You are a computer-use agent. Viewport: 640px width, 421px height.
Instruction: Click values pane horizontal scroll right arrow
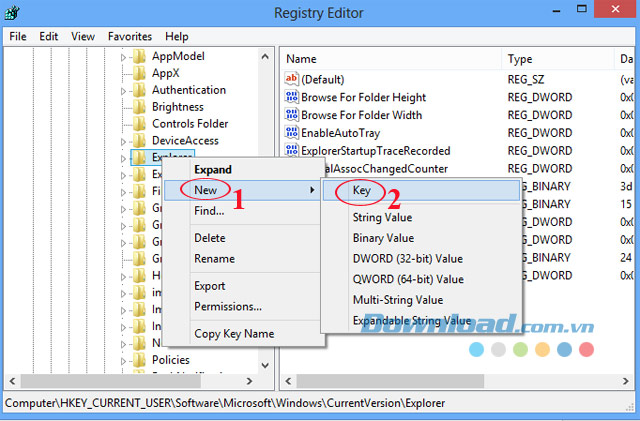(x=626, y=381)
